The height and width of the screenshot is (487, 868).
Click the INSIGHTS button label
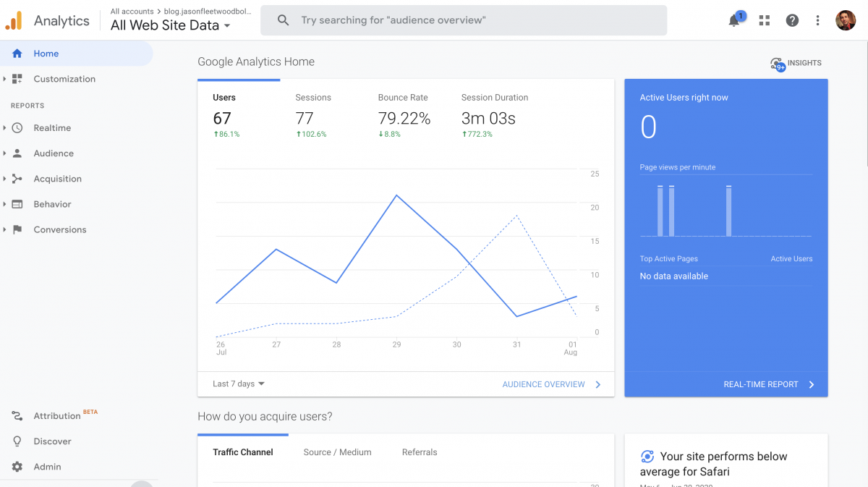(x=804, y=63)
